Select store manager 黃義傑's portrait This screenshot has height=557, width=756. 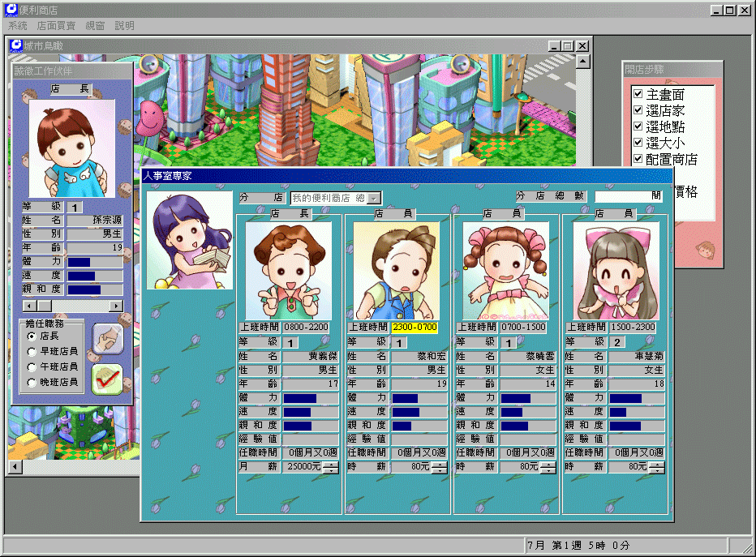click(289, 271)
